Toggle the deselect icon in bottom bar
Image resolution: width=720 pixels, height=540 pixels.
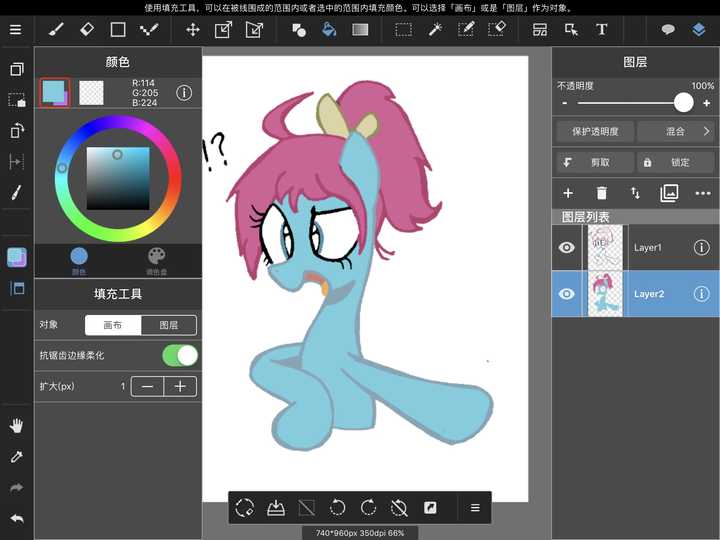pos(307,508)
